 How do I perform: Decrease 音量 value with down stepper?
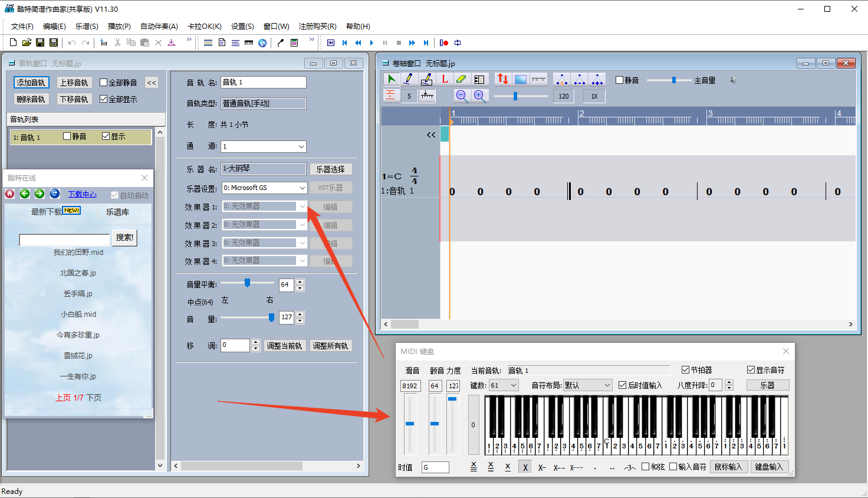tap(300, 321)
